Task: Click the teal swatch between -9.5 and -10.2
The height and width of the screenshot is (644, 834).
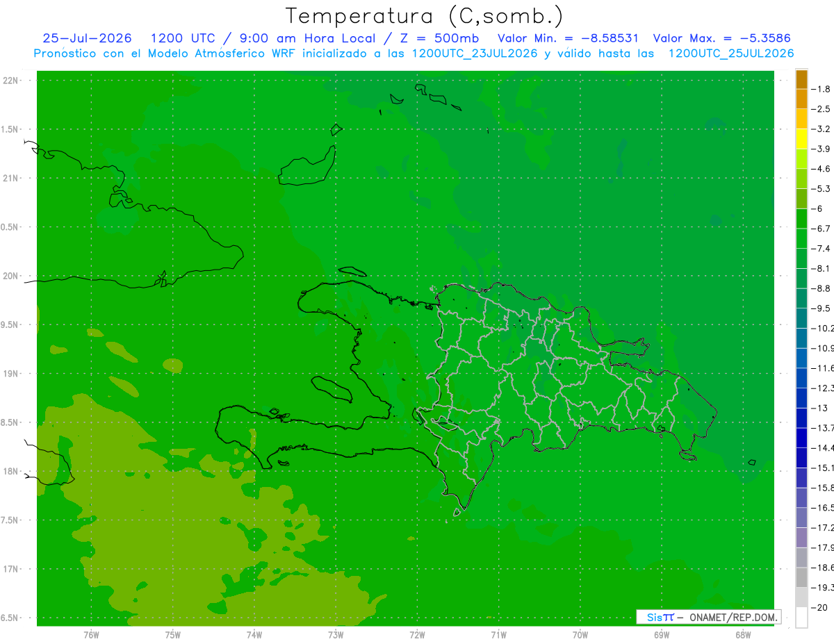Action: [801, 318]
